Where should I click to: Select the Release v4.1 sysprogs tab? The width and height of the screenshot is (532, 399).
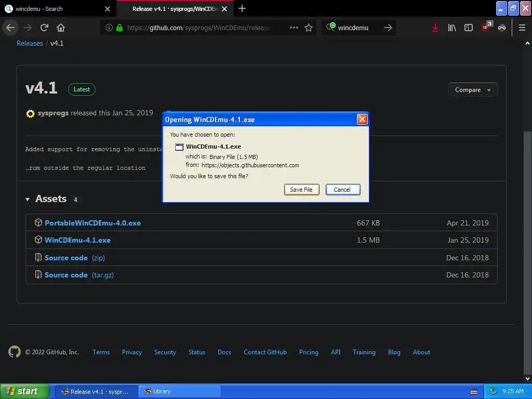[175, 9]
